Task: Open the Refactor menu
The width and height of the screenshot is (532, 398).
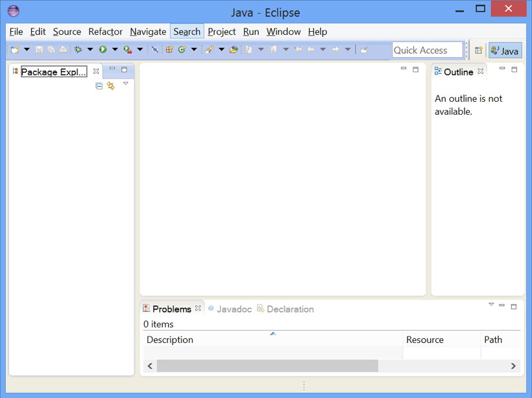Action: 105,32
